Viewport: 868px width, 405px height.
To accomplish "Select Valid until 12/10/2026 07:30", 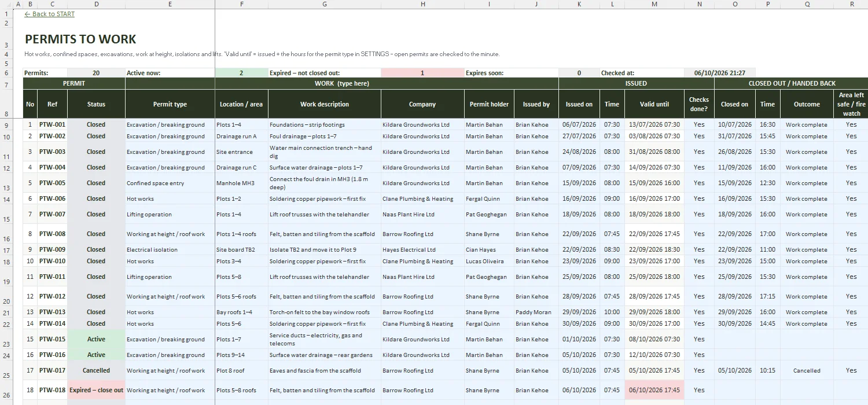I will pos(654,355).
